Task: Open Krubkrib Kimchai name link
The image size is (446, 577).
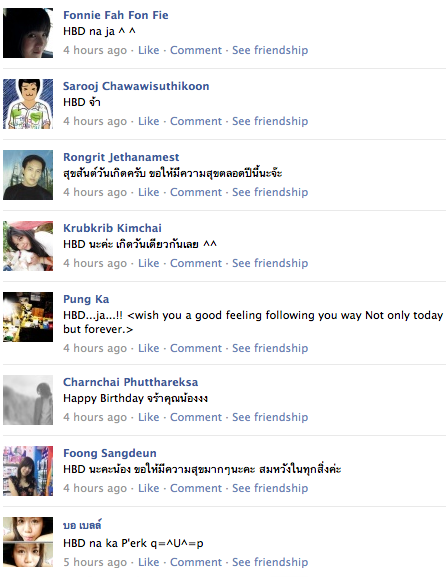Action: (x=112, y=228)
